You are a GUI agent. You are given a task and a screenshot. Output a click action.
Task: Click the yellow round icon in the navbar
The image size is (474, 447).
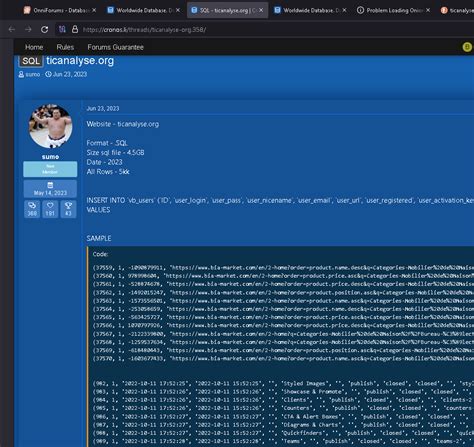[467, 47]
